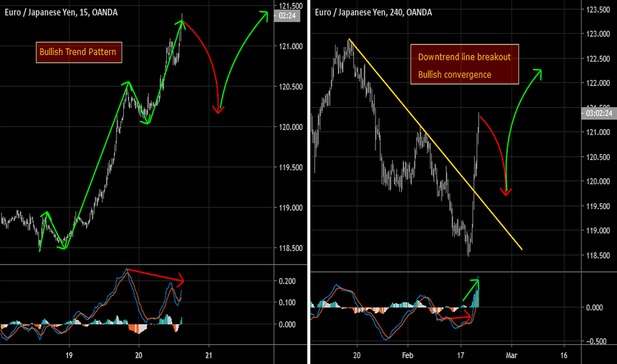Click 0.000 on the left MACD scale
617x364 pixels.
[x=287, y=325]
